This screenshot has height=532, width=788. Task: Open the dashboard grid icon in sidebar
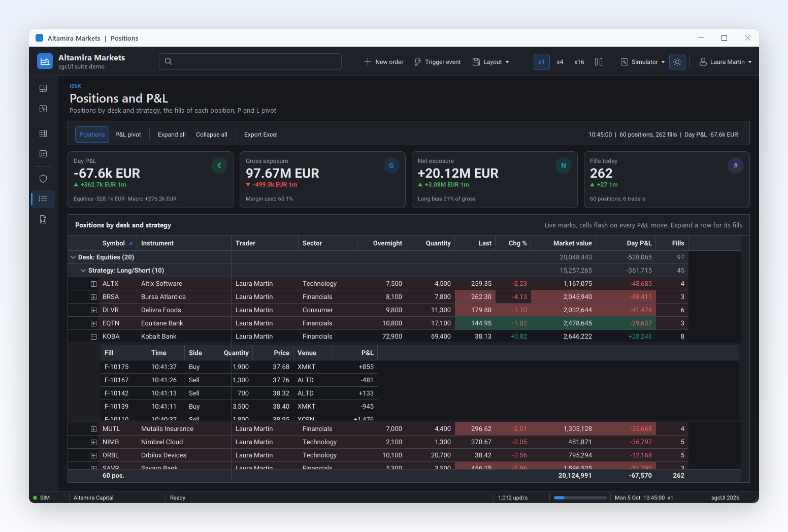click(43, 88)
